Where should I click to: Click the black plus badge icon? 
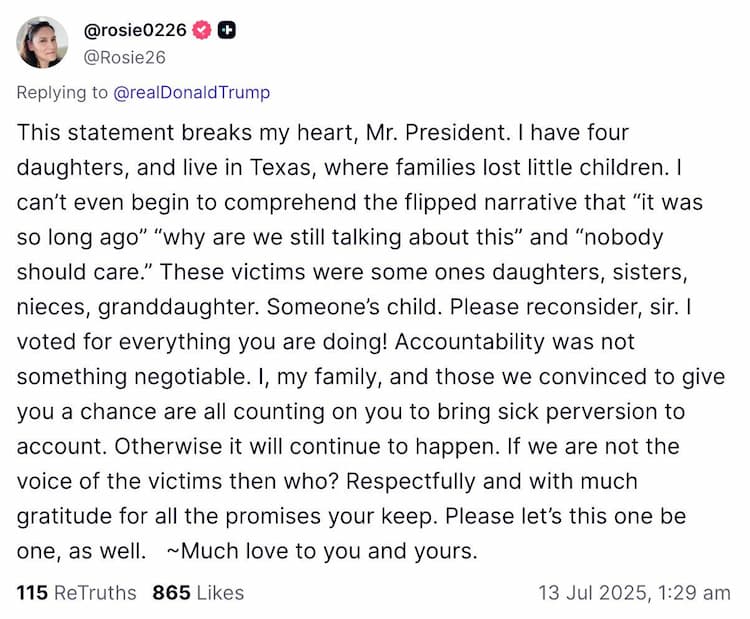[x=226, y=30]
